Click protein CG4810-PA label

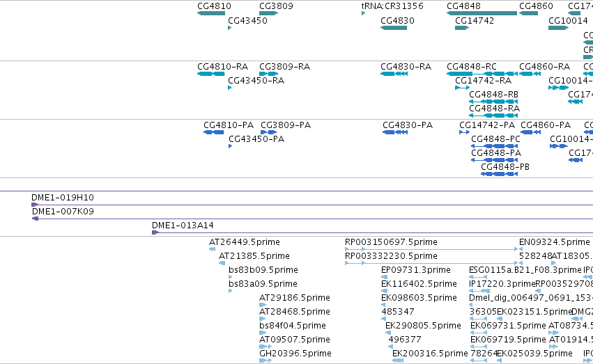[x=229, y=125]
